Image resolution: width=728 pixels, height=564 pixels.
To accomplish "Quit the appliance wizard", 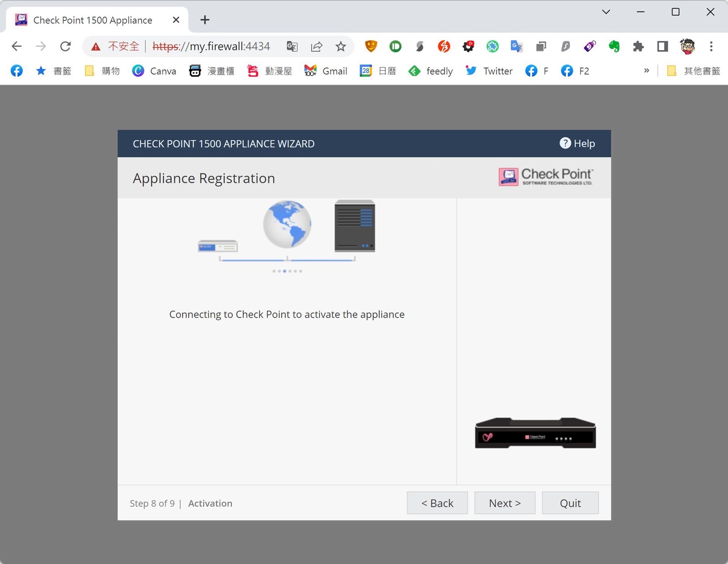I will pos(570,503).
